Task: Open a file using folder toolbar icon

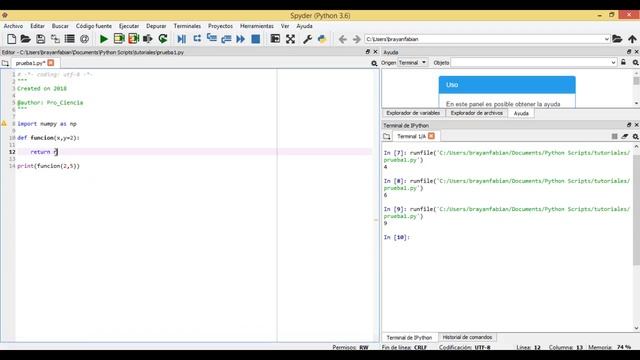Action: [26, 39]
